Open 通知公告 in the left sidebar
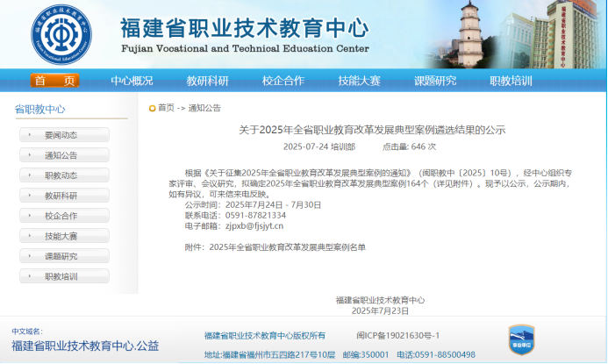Screen dimensions: 608x364 click(64, 155)
